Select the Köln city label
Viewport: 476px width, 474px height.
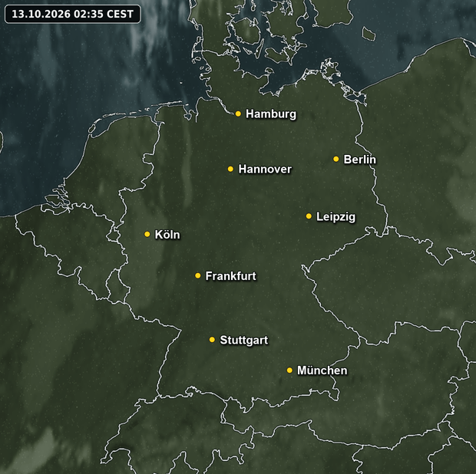pos(167,235)
